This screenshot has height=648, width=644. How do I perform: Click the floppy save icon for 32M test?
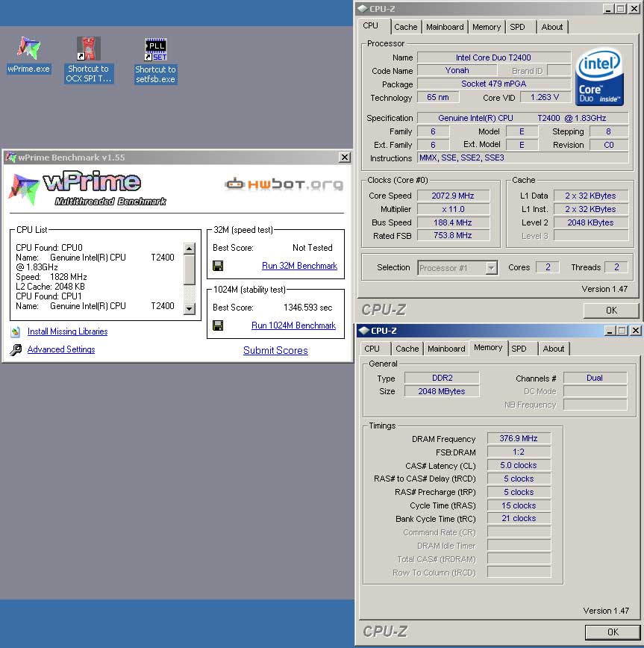click(x=218, y=266)
